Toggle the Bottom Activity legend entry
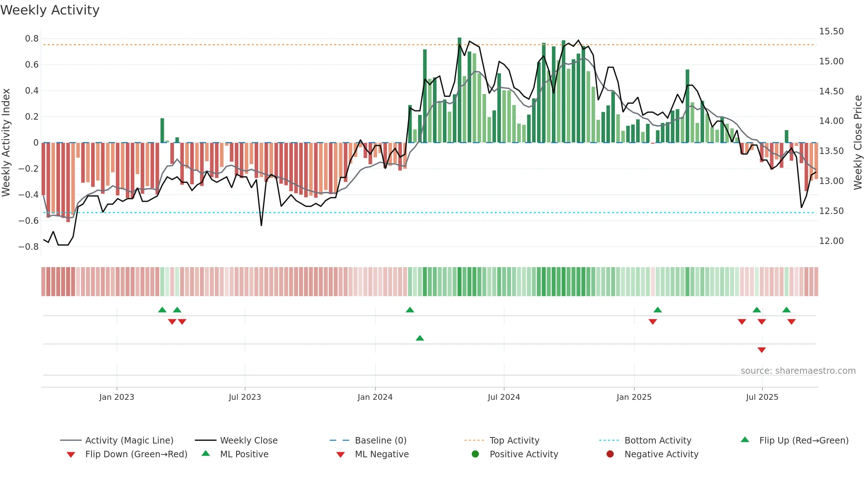The height and width of the screenshot is (488, 868). point(645,440)
